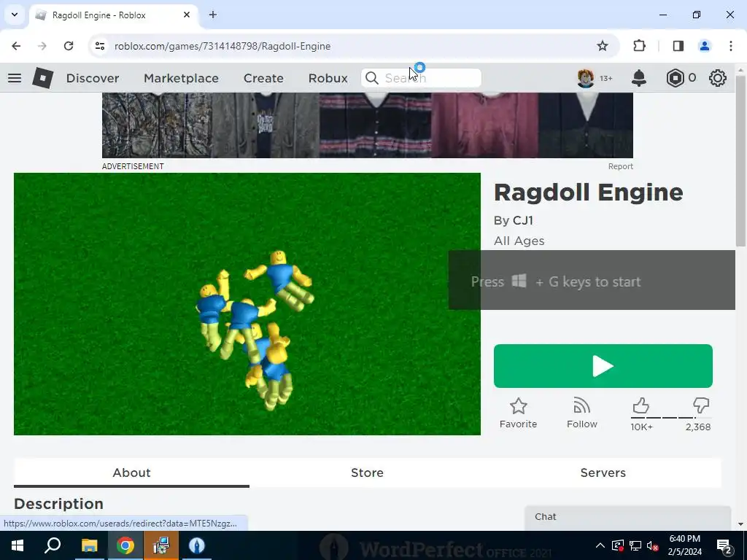
Task: Switch to the About tab
Action: 131,472
